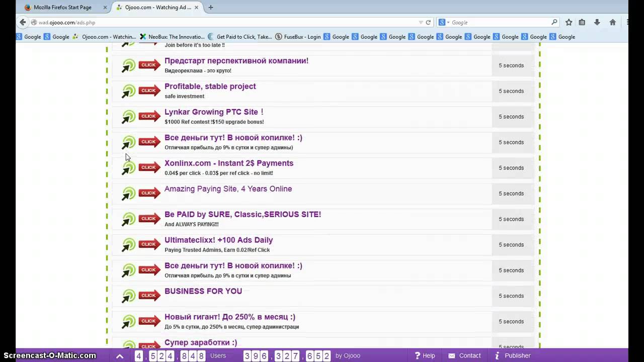Open the Ojooo.com - Watchin... bookmark
Viewport: 644px width, 362px height.
pos(104,37)
